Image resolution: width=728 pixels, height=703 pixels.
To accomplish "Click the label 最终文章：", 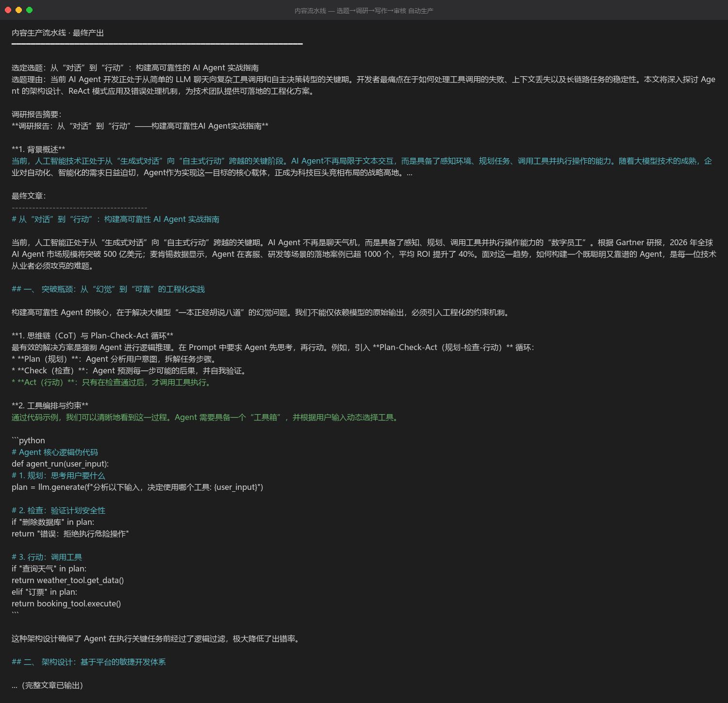I will coord(29,196).
